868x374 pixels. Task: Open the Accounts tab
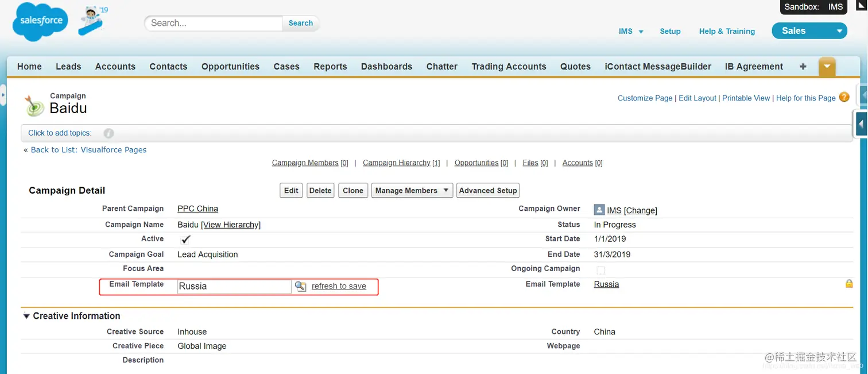pos(115,67)
